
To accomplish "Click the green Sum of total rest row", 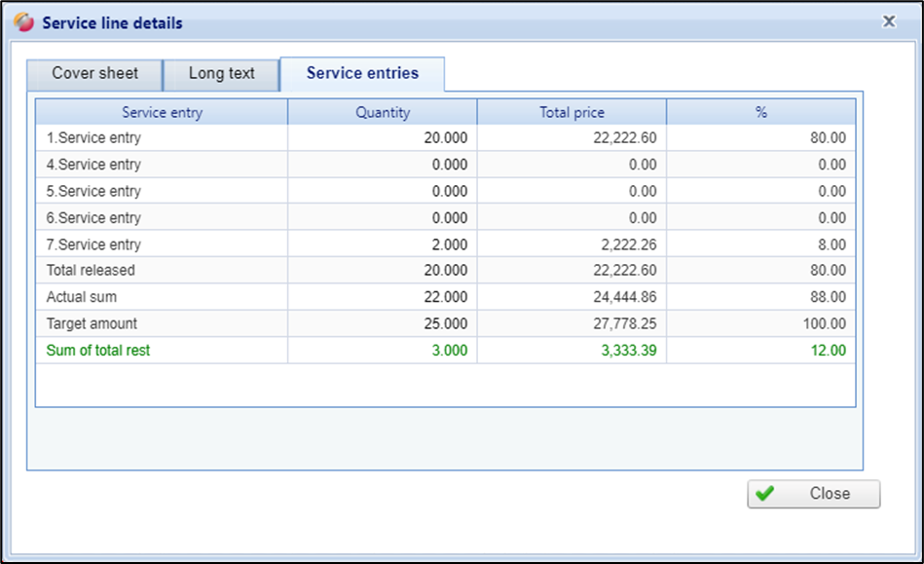I will 98,351.
